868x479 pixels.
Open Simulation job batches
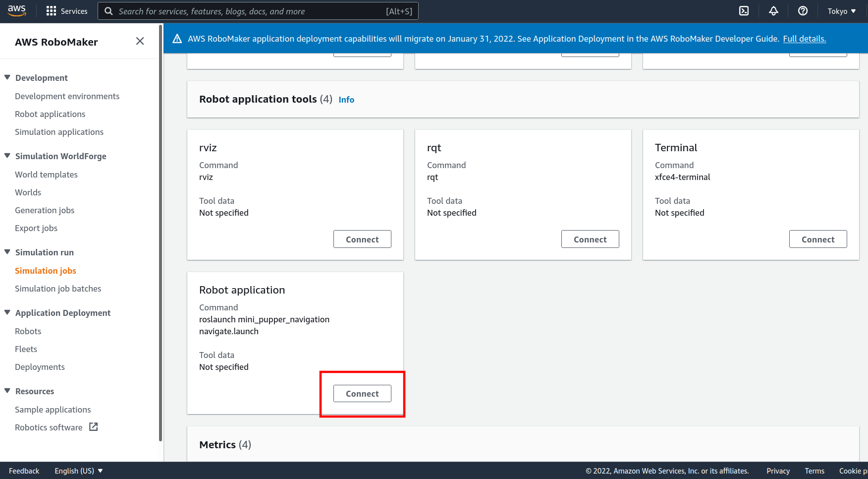[x=58, y=289]
